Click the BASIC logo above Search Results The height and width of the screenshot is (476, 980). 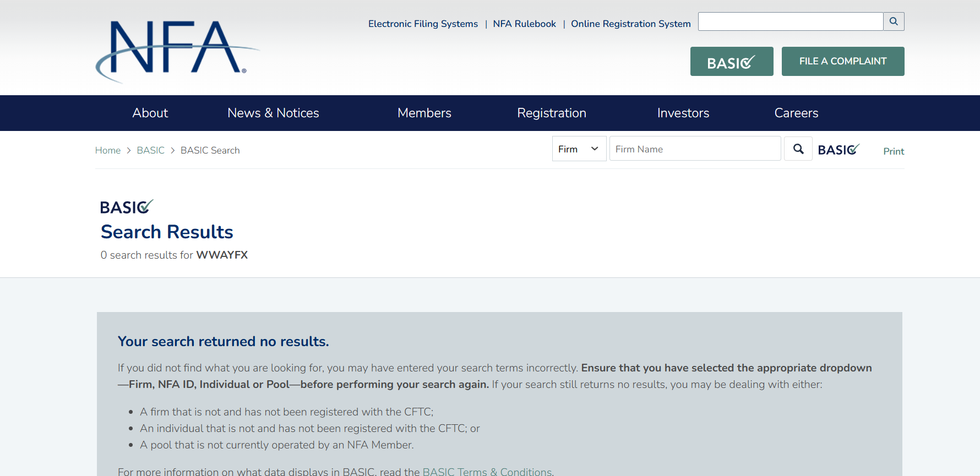pyautogui.click(x=127, y=206)
